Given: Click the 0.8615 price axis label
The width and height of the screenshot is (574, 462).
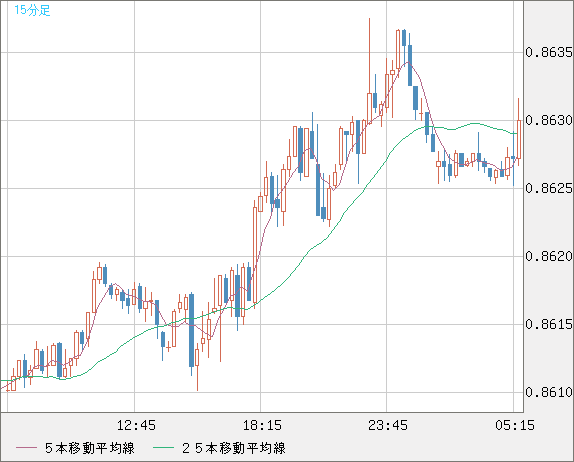Looking at the screenshot, I should [x=549, y=324].
